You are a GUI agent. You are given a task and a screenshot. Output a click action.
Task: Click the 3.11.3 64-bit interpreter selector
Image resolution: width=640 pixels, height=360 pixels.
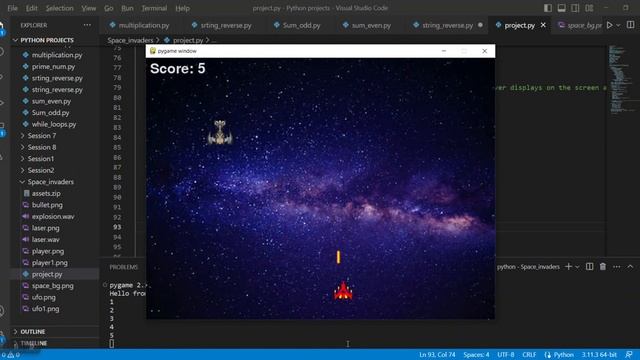599,355
